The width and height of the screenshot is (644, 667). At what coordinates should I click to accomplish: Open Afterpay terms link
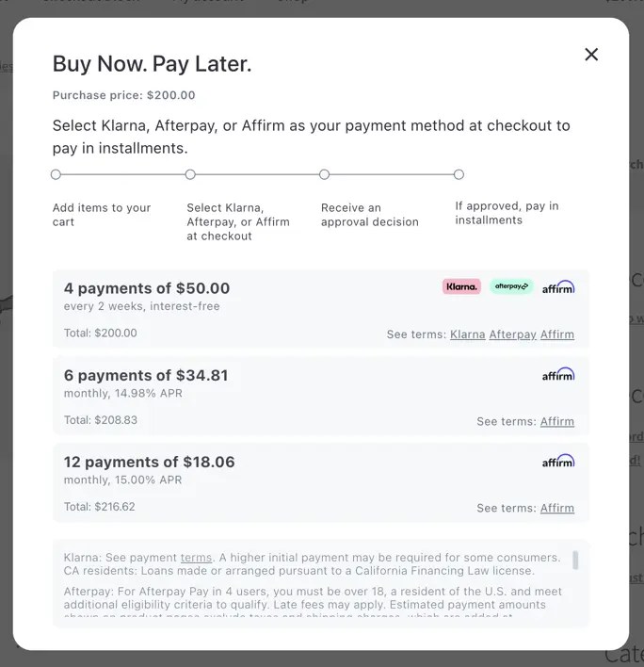click(x=512, y=334)
